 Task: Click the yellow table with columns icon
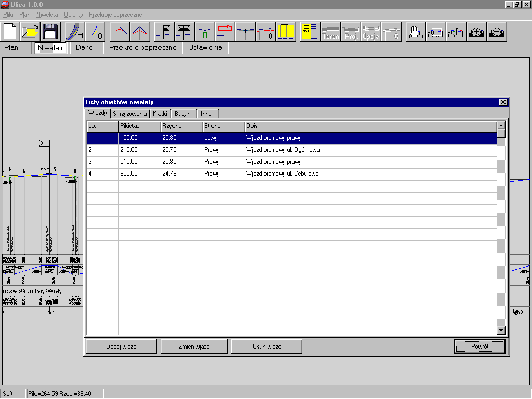click(x=286, y=32)
